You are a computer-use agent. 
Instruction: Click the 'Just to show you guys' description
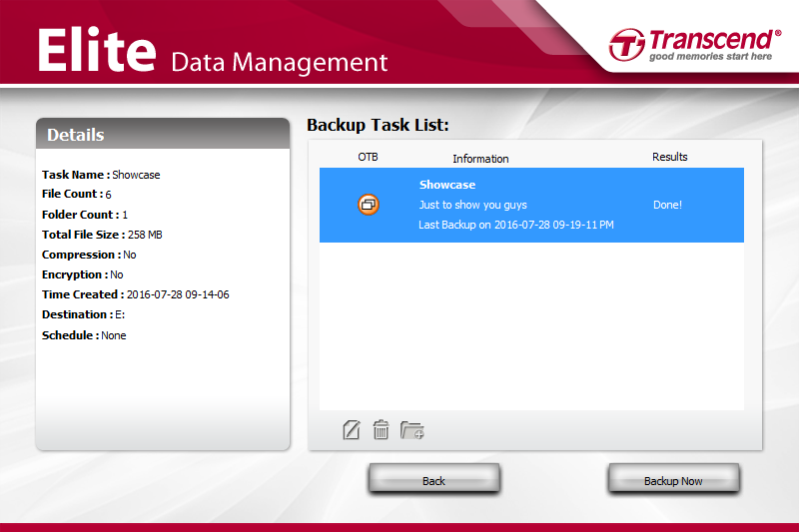(x=472, y=205)
